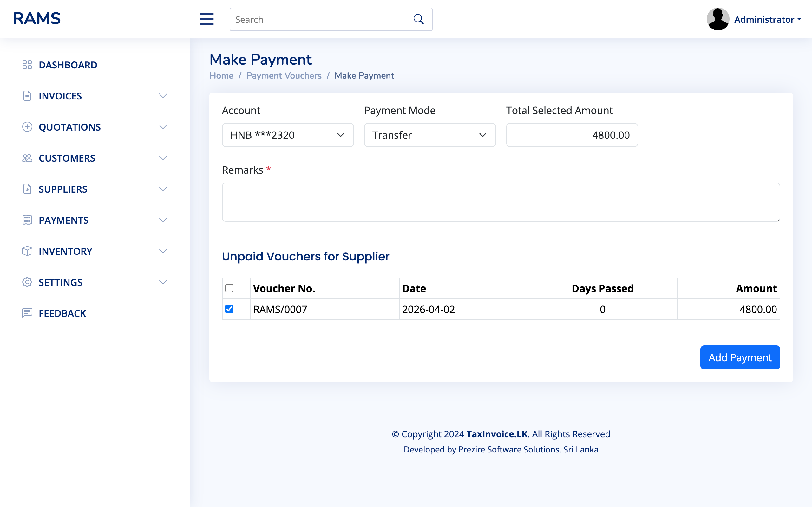
Task: Toggle the select-all checkbox in table header
Action: [x=230, y=288]
